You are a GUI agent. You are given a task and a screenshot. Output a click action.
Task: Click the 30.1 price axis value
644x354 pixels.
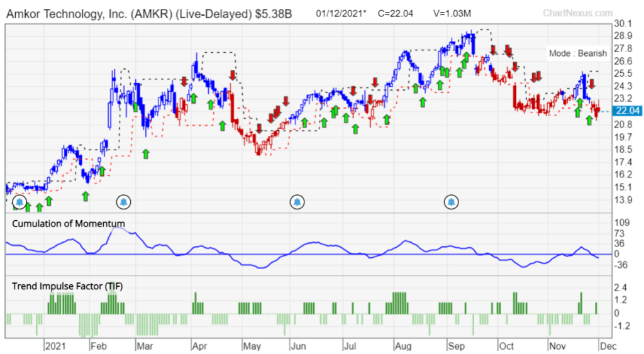pyautogui.click(x=623, y=24)
